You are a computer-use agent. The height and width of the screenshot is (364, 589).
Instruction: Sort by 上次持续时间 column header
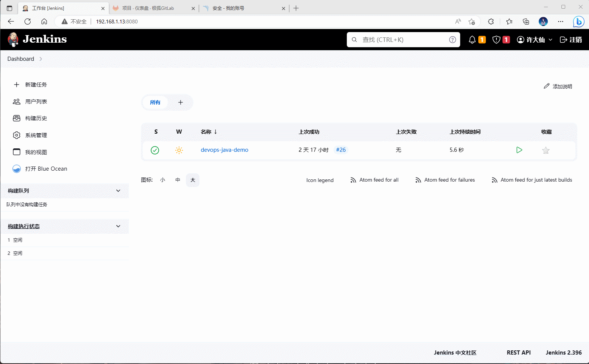pos(465,132)
